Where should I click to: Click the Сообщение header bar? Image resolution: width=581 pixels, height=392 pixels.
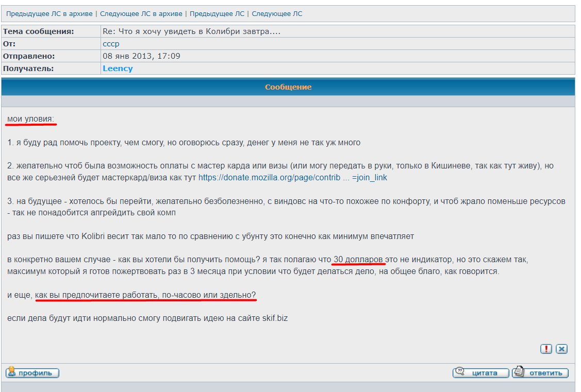click(x=288, y=87)
